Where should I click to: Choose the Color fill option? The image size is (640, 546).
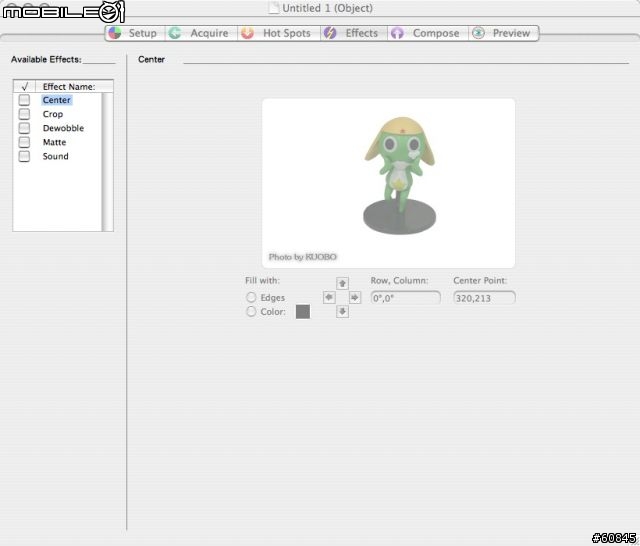click(251, 312)
